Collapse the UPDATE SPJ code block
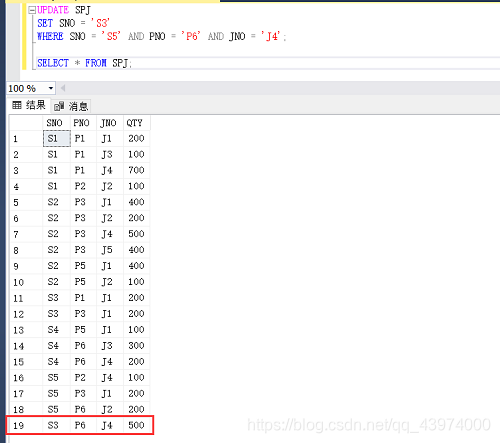The width and height of the screenshot is (500, 443). (x=32, y=10)
